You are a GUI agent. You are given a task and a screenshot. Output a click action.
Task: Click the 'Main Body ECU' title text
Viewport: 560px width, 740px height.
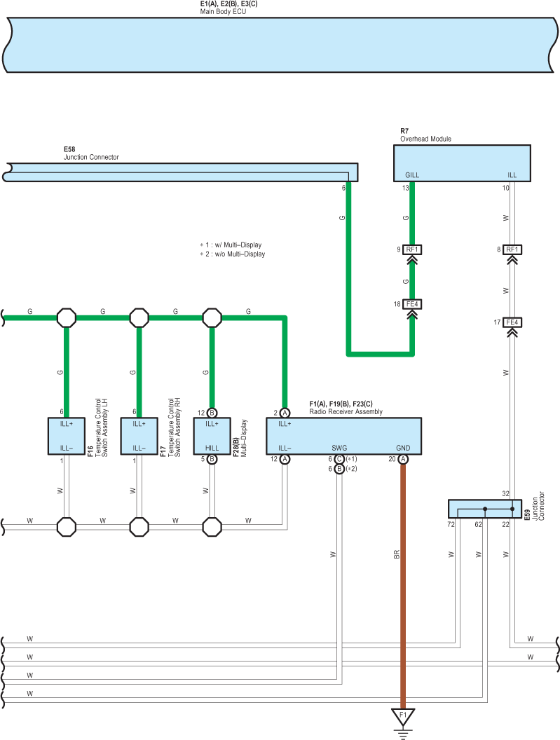pyautogui.click(x=223, y=12)
